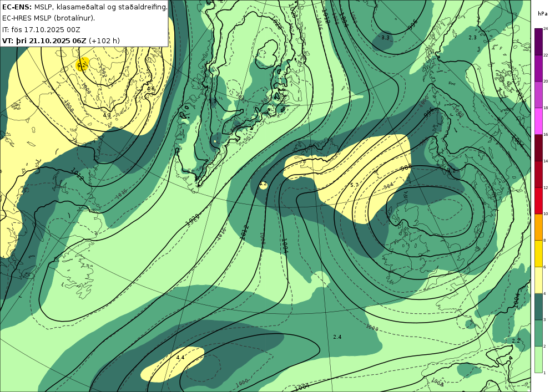Click the 2.3 spread value on map
This screenshot has height=392, width=555.
(472, 38)
